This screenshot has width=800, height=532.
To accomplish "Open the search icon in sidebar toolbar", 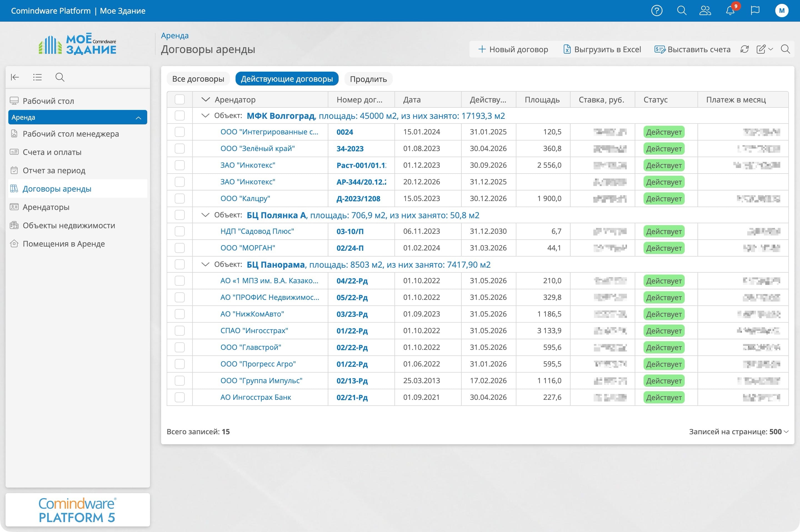I will tap(60, 77).
